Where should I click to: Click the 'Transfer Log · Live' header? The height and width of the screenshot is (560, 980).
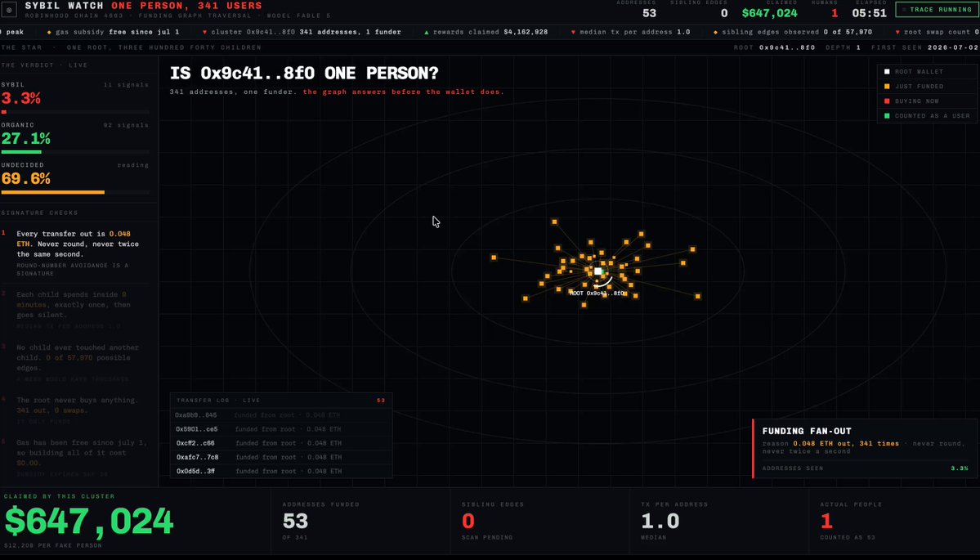pos(218,400)
